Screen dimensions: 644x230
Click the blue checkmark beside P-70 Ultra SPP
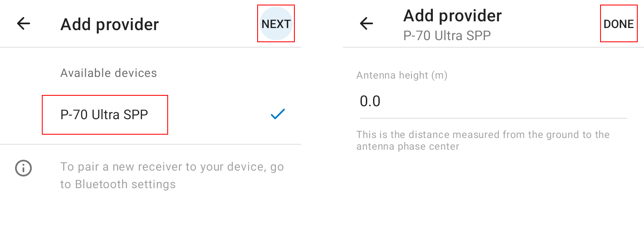278,114
